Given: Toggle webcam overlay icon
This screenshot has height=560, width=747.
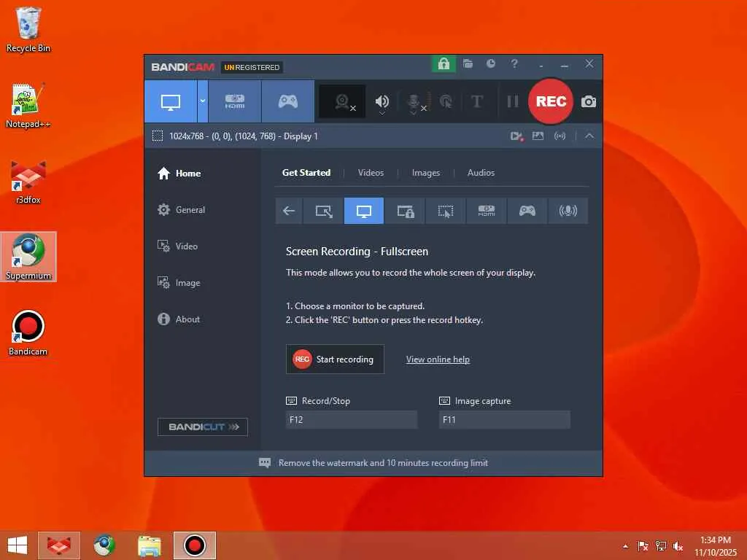Looking at the screenshot, I should click(x=343, y=101).
